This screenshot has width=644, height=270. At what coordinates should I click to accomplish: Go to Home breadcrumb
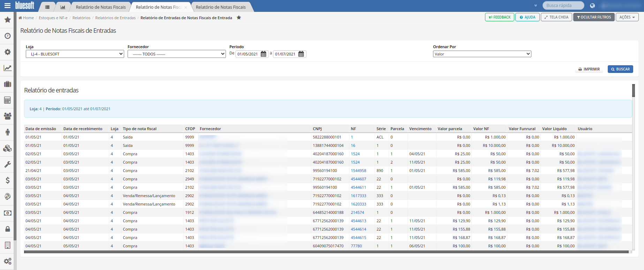(x=26, y=18)
